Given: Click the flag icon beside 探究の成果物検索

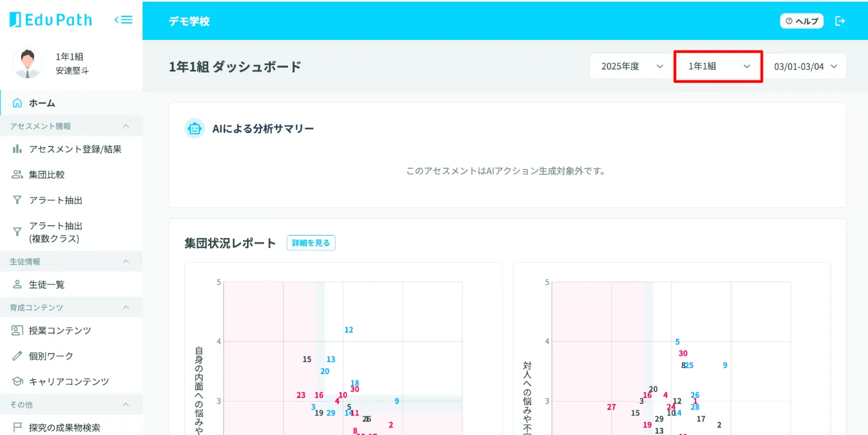Looking at the screenshot, I should coord(17,427).
